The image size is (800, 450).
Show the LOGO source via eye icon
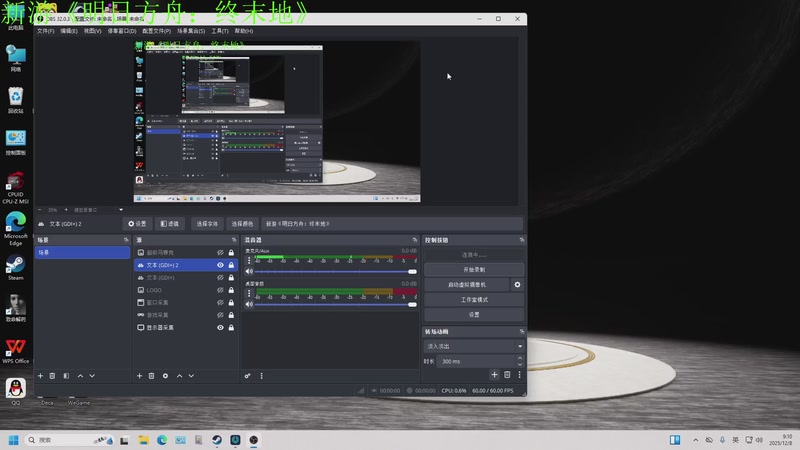pos(220,290)
